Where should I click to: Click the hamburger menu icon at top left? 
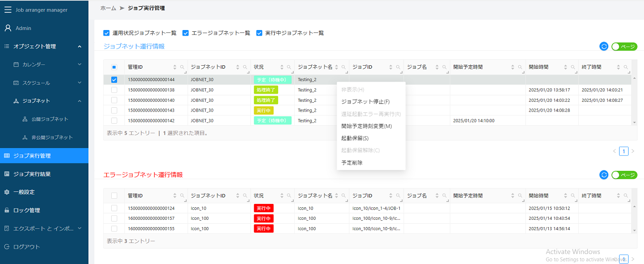click(7, 9)
